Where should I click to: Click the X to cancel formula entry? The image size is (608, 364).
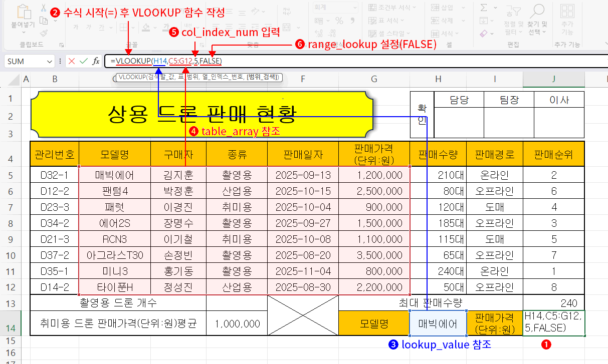71,61
